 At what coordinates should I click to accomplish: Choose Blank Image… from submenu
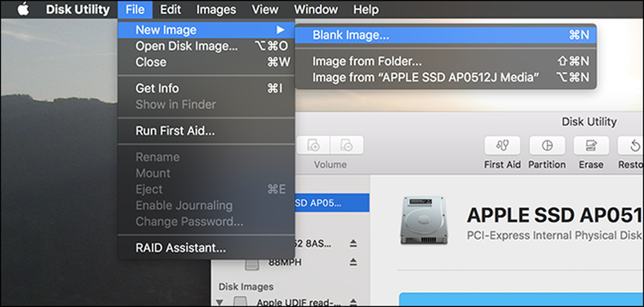click(446, 35)
